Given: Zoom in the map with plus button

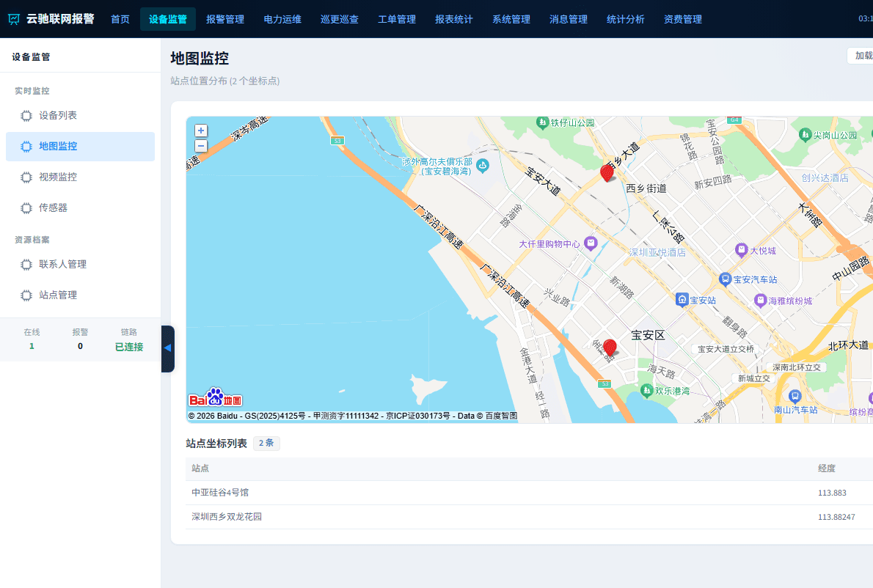Looking at the screenshot, I should coord(201,131).
